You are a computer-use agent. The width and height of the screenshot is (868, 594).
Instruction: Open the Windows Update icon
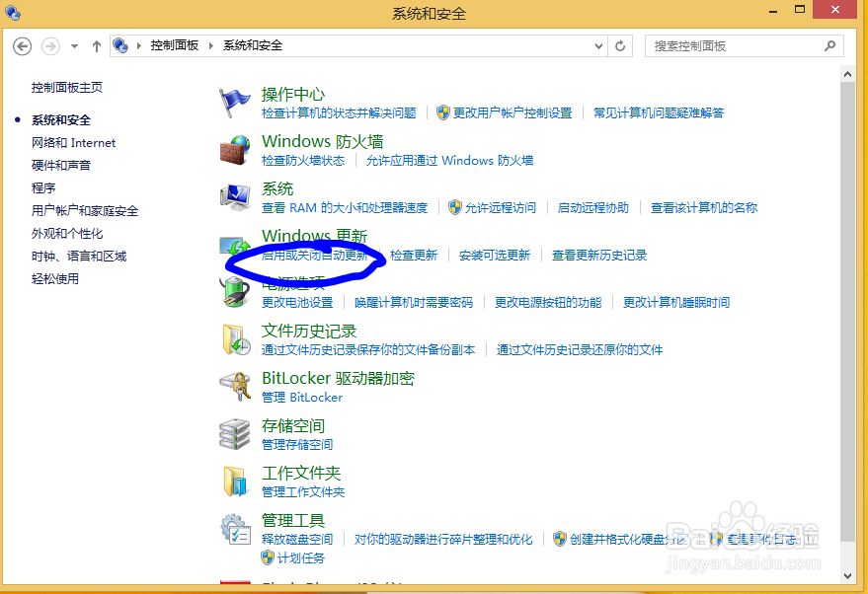click(x=235, y=246)
